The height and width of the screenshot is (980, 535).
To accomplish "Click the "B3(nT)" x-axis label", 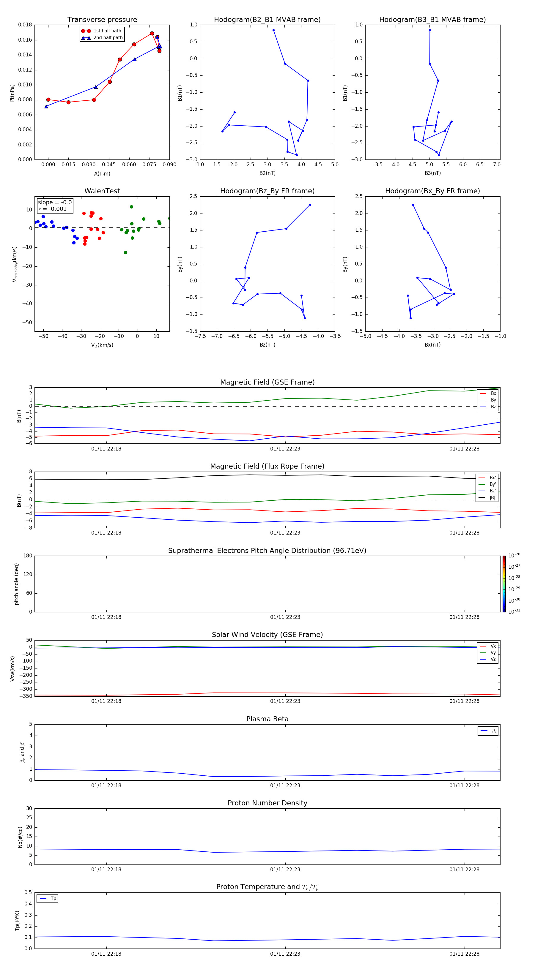I will click(x=432, y=173).
